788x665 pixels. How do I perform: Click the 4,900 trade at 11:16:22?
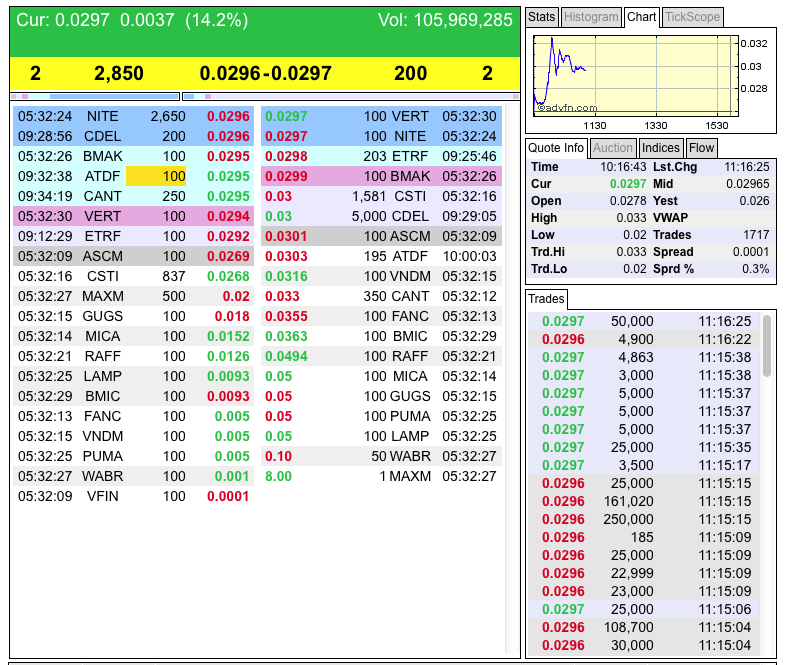(643, 339)
